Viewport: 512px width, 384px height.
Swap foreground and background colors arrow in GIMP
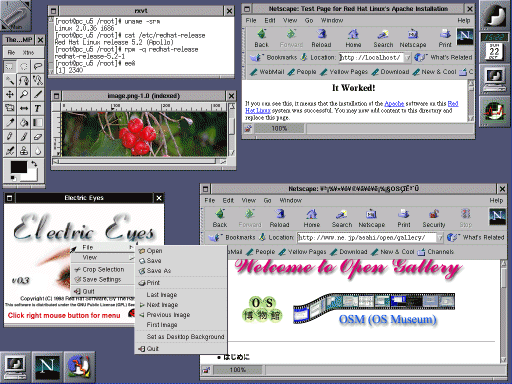click(34, 164)
